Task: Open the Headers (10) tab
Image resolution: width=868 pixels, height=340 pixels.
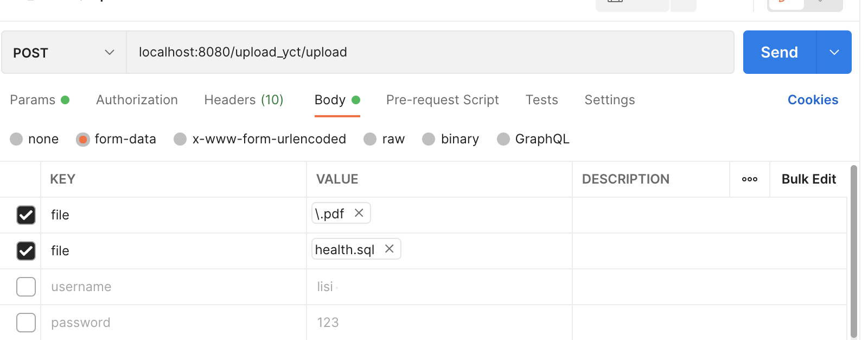Action: (244, 100)
